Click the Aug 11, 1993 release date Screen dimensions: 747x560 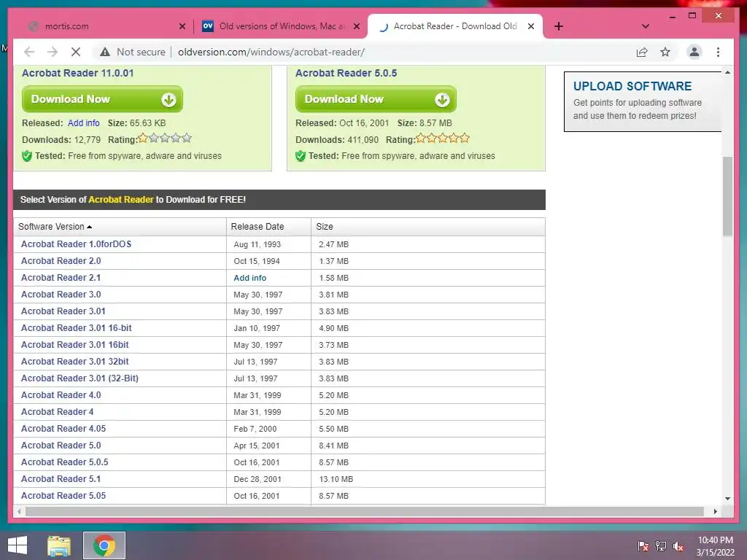pos(258,244)
